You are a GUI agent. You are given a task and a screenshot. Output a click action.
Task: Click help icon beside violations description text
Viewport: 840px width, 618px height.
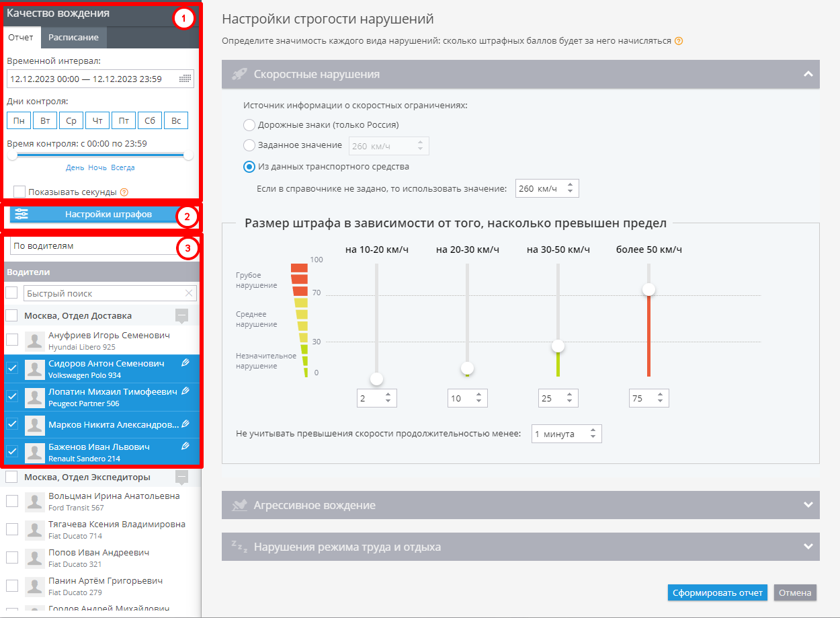tap(679, 41)
